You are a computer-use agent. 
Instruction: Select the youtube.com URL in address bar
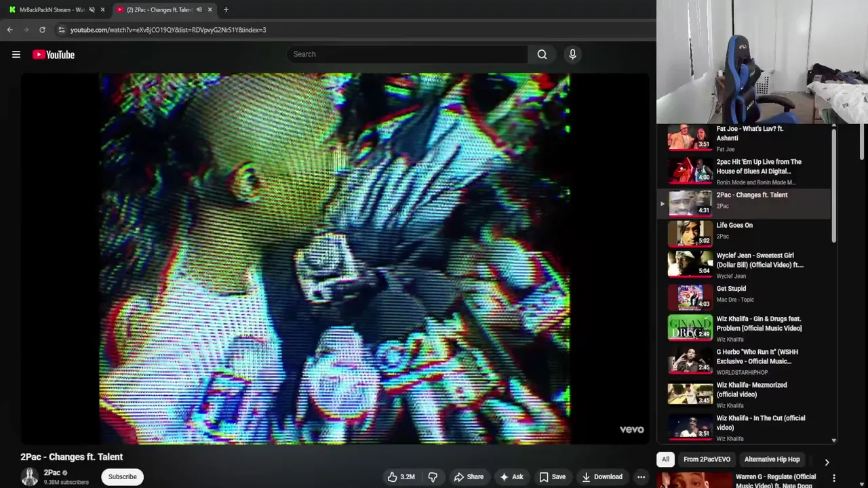pos(168,30)
